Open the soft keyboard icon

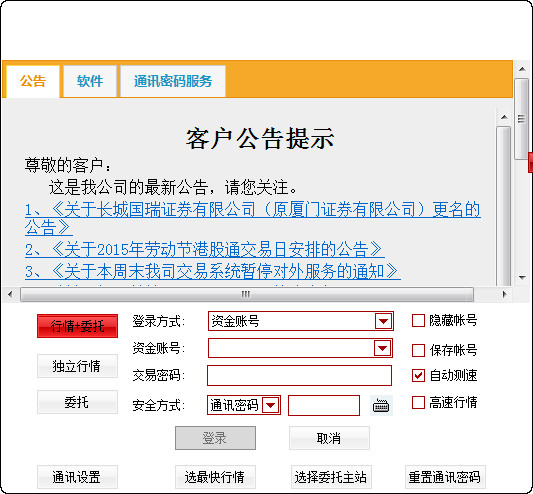[x=381, y=405]
